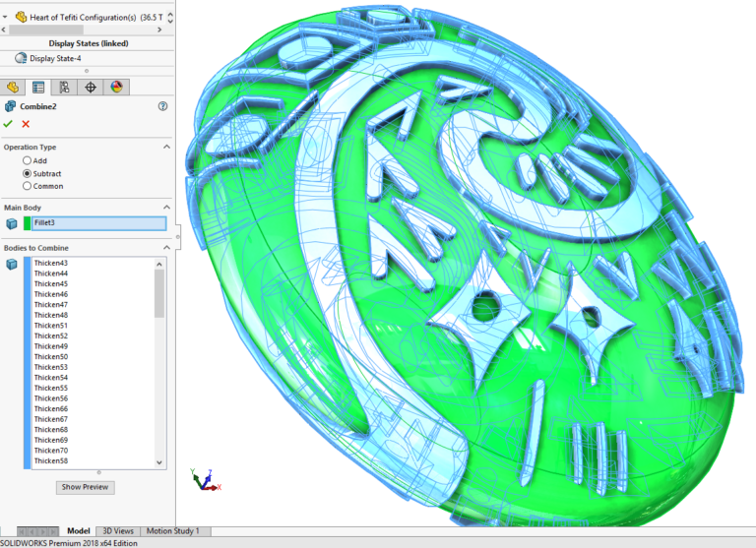This screenshot has width=756, height=548.
Task: Open help for the Combine2 feature
Action: 162,106
